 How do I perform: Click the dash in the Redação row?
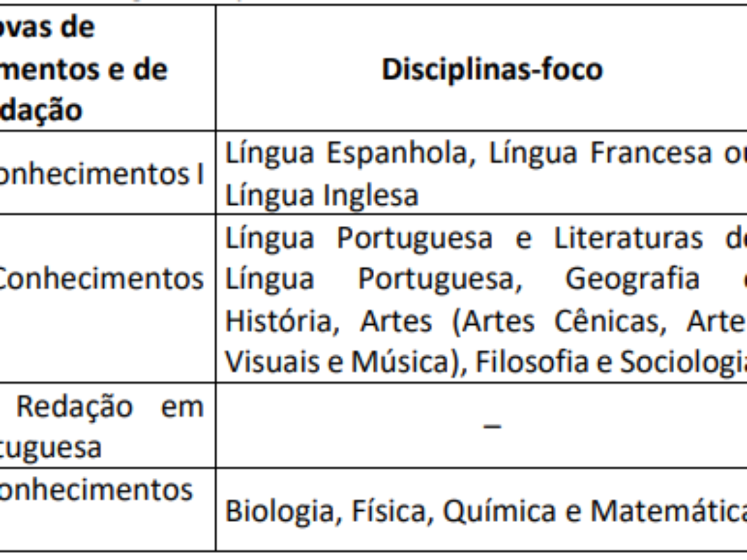point(492,427)
